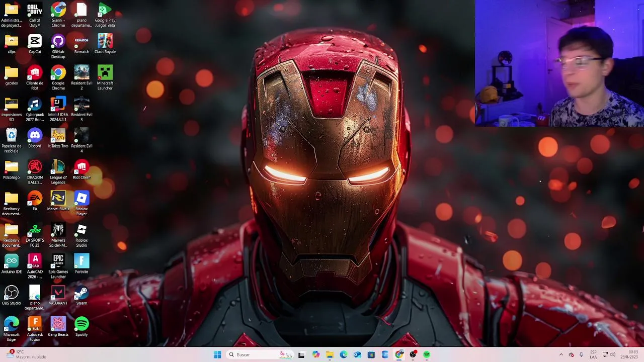Expand hidden system tray icons chevron
This screenshot has width=644, height=362.
561,354
